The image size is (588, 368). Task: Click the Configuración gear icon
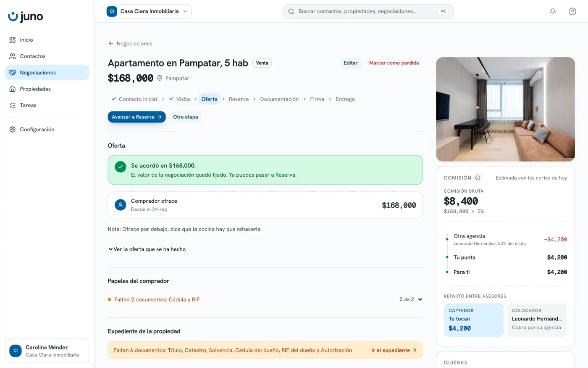pos(12,130)
